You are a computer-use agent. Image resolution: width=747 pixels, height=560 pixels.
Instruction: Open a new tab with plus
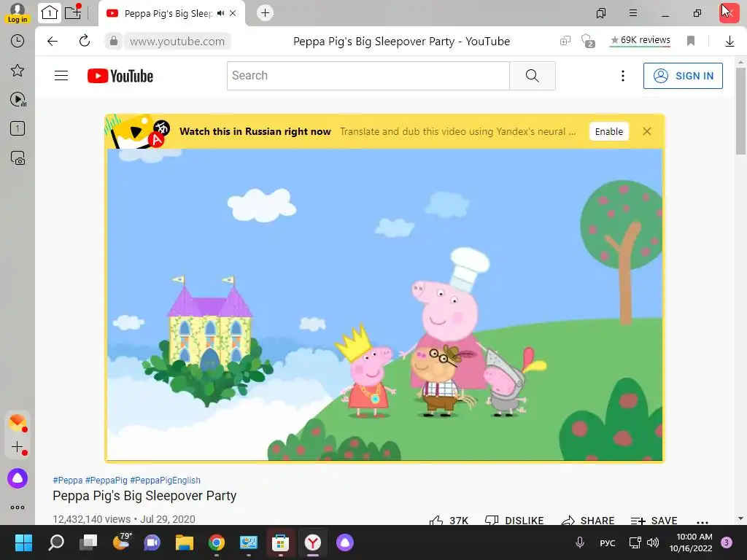pos(266,13)
